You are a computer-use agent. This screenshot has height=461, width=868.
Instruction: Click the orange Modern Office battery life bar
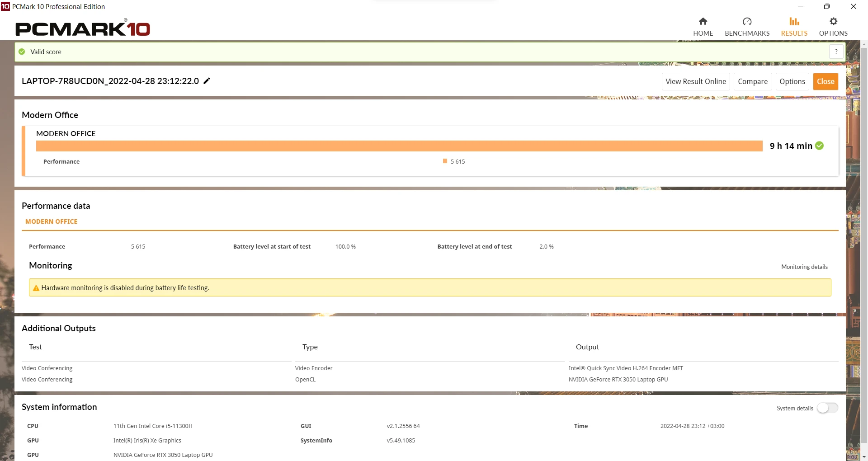pyautogui.click(x=399, y=146)
